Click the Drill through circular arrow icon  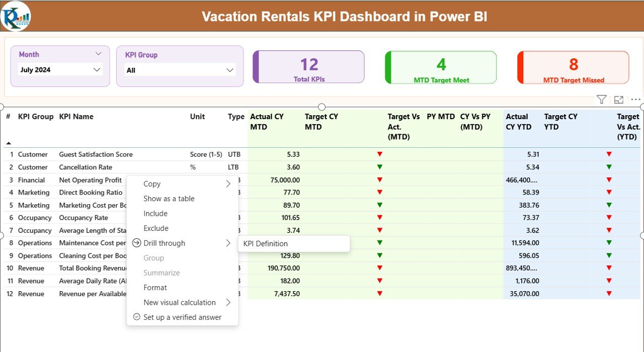[x=135, y=243]
